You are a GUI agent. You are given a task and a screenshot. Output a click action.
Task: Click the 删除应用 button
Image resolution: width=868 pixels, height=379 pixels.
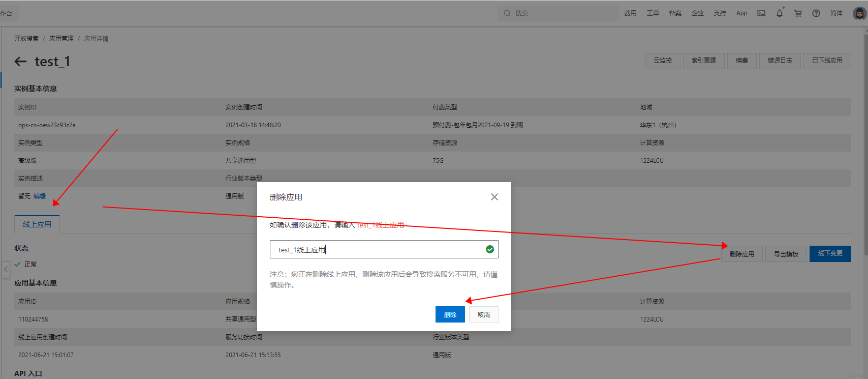(x=742, y=254)
